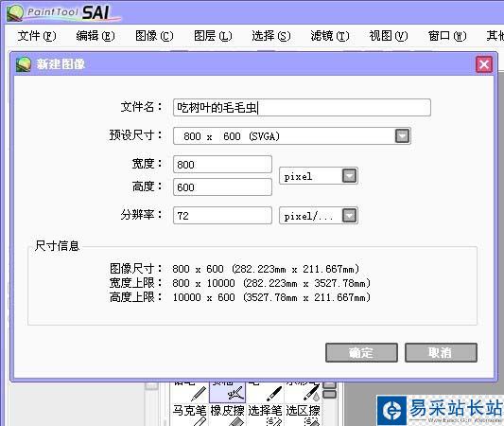Click the 图像尺寸 size info line
This screenshot has height=426, width=504.
[x=235, y=269]
